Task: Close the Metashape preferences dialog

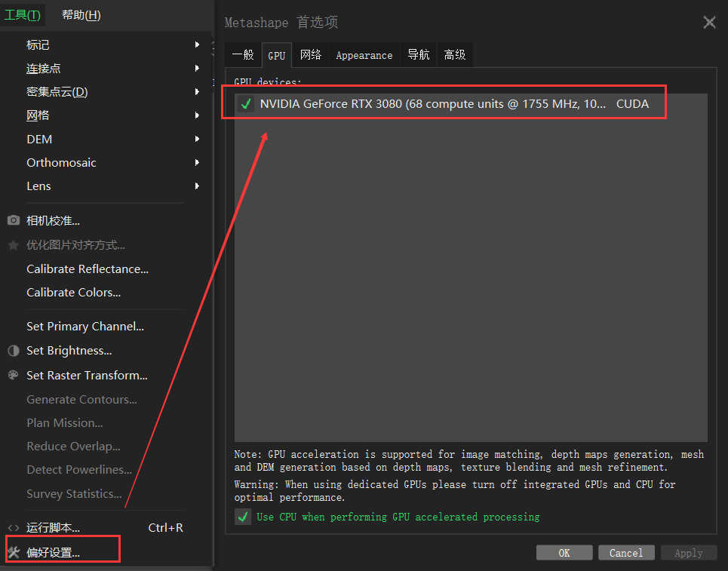Action: point(709,22)
